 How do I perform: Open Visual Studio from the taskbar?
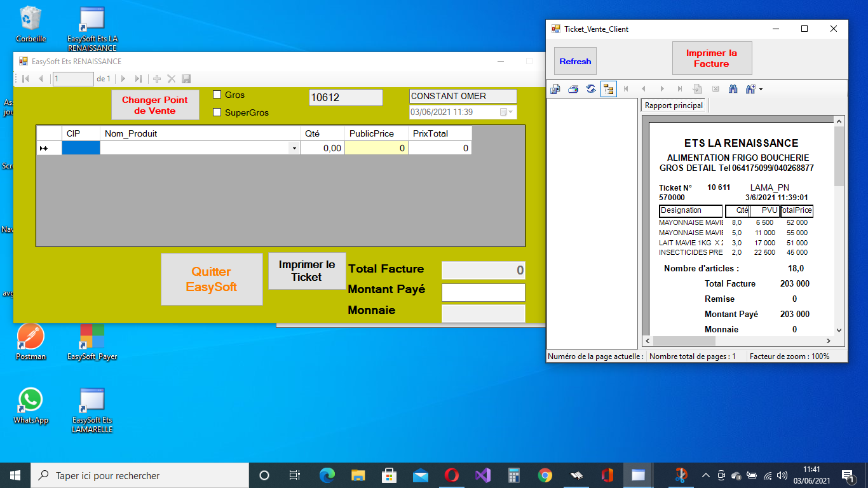(x=483, y=475)
